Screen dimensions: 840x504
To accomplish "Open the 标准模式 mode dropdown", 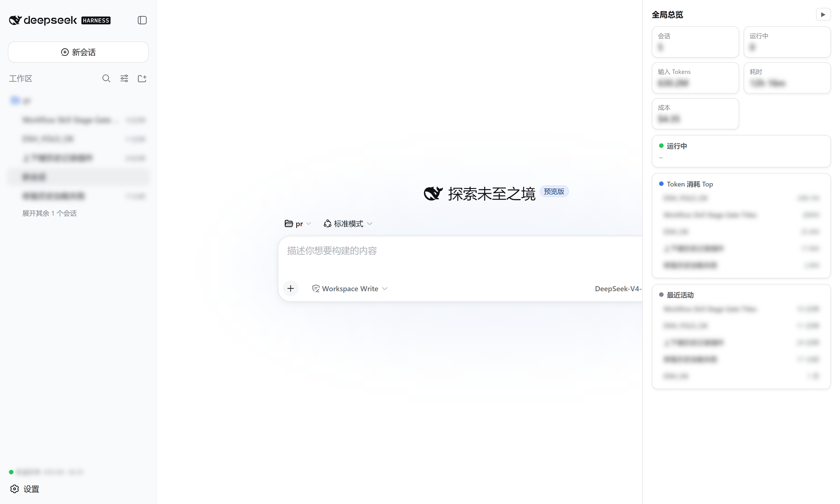I will (x=348, y=223).
